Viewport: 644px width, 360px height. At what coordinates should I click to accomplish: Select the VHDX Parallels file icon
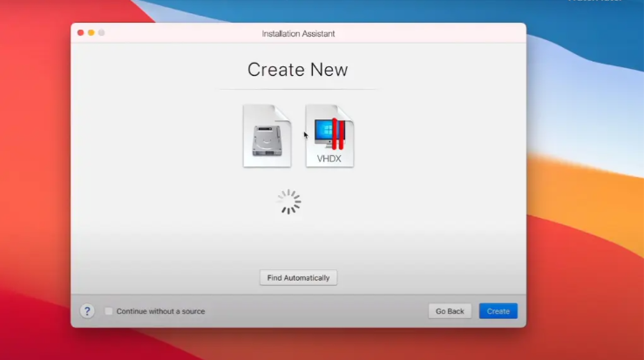click(x=329, y=135)
